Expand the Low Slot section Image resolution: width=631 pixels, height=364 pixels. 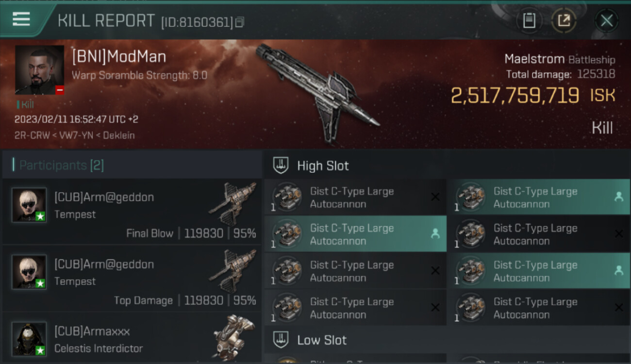click(322, 340)
